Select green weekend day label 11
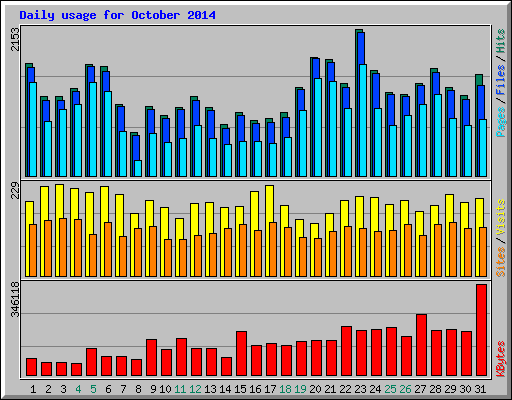This screenshot has height=400, width=512. (x=180, y=389)
